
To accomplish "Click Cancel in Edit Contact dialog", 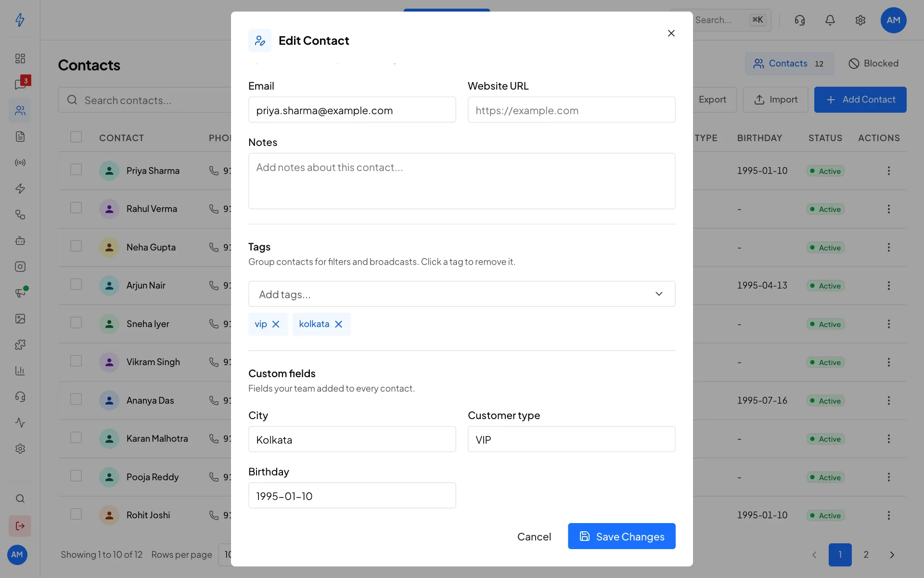I will click(x=534, y=537).
